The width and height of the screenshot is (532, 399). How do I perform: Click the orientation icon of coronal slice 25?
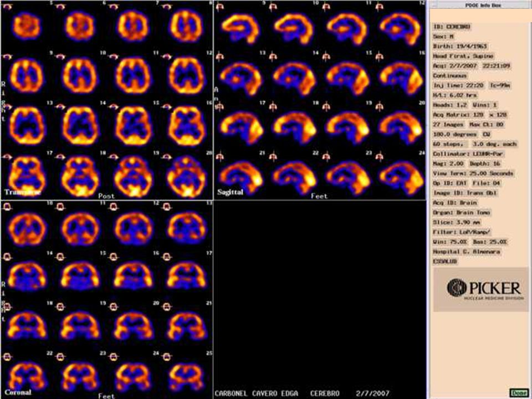(167, 357)
